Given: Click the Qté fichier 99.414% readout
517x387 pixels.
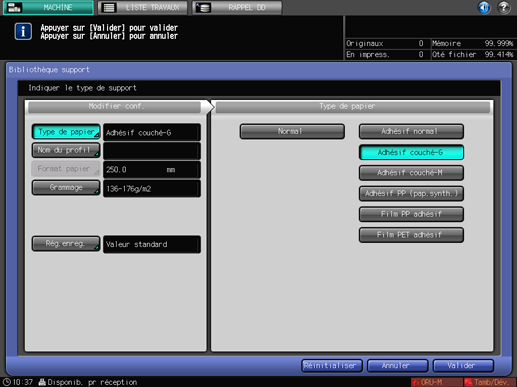Looking at the screenshot, I should 473,54.
